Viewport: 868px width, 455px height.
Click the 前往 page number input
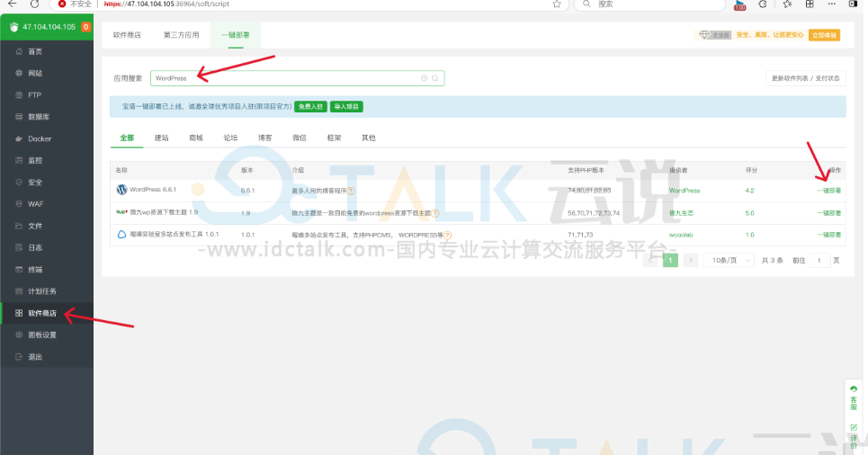coord(819,260)
